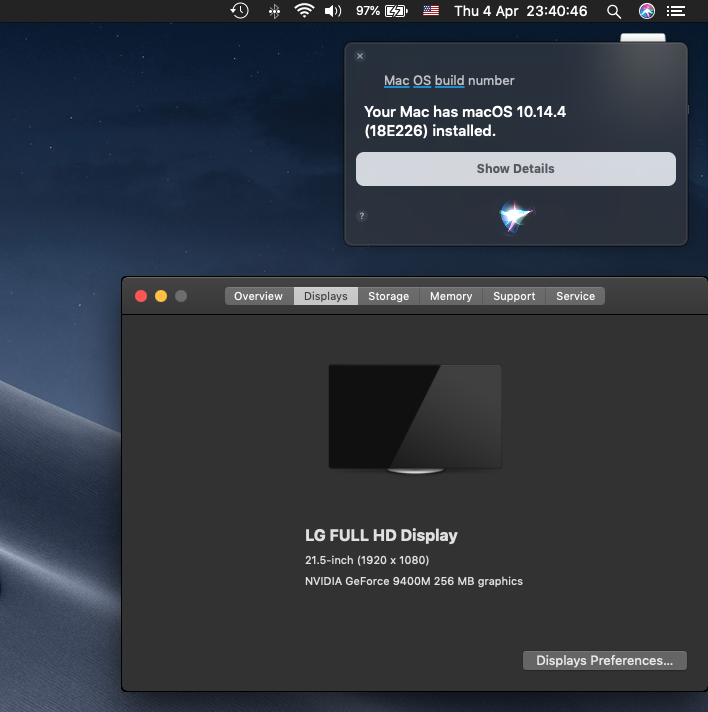Minimize the About This Mac window
This screenshot has width=708, height=712.
[x=161, y=296]
